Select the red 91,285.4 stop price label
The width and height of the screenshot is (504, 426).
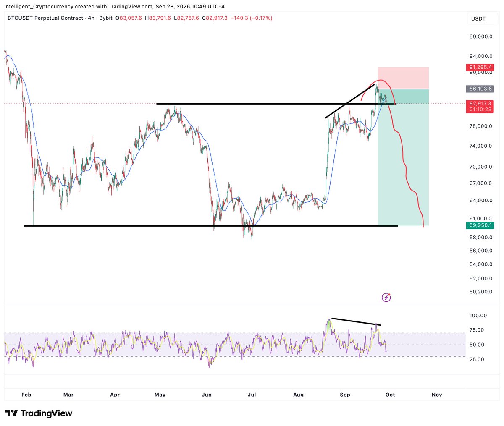(480, 67)
